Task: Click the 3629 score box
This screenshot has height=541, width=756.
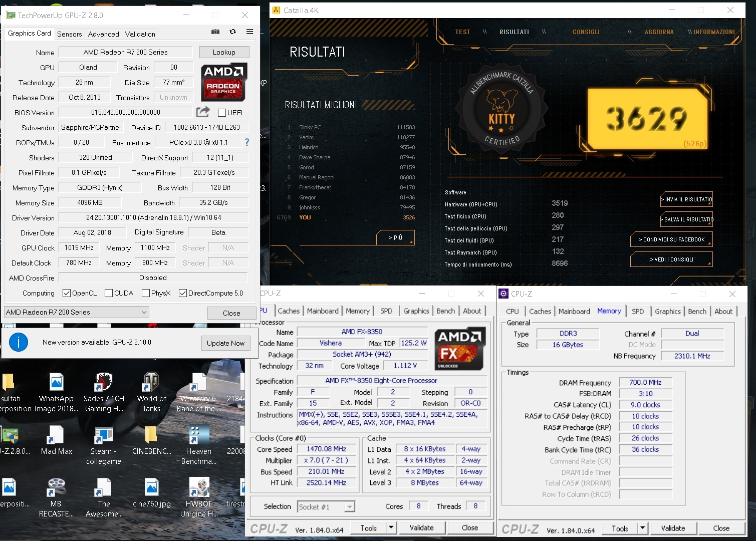Action: point(647,119)
